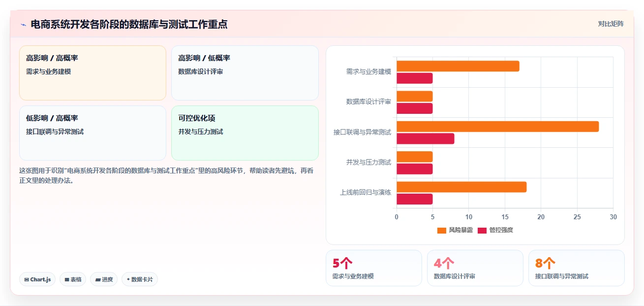
Task: Click the orange bar for 需求与业务建模
Action: pyautogui.click(x=458, y=66)
